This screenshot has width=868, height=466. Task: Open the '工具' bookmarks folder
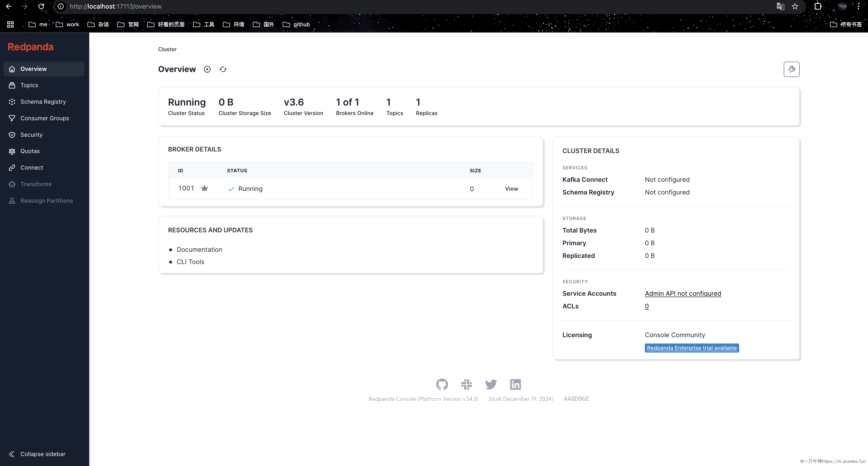[203, 24]
